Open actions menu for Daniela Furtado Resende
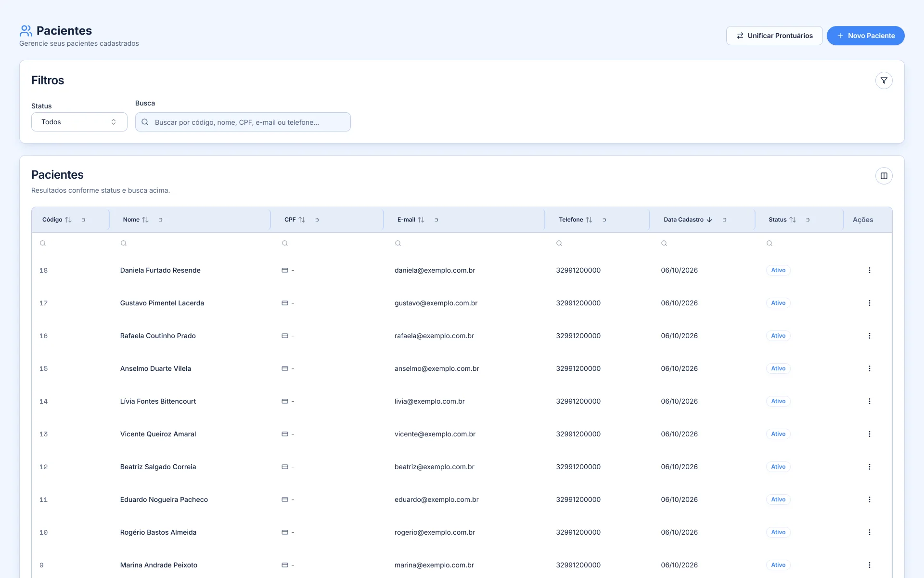Image resolution: width=924 pixels, height=578 pixels. pyautogui.click(x=869, y=270)
